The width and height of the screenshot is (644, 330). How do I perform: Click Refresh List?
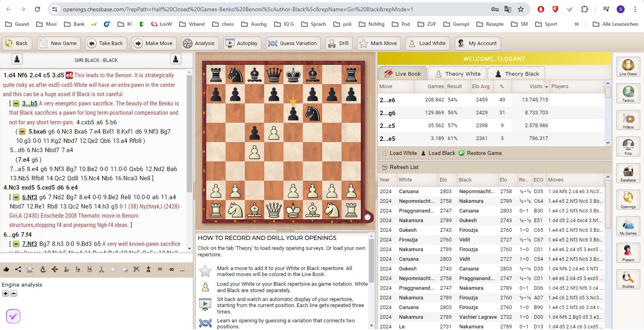[x=400, y=167]
